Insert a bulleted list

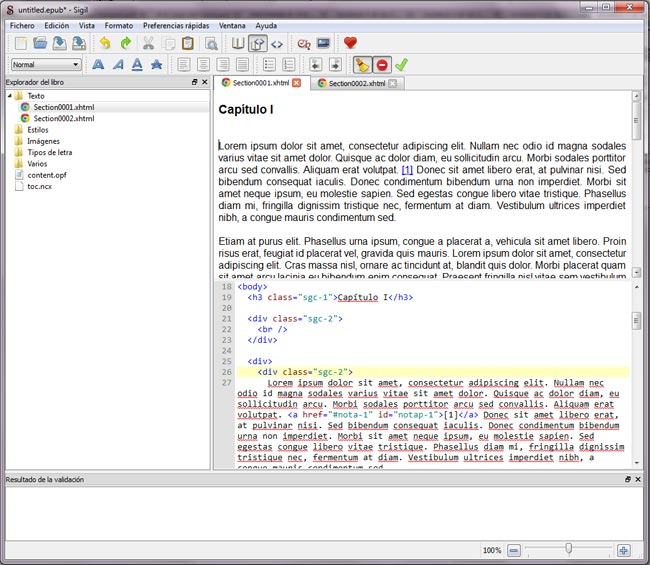(269, 65)
